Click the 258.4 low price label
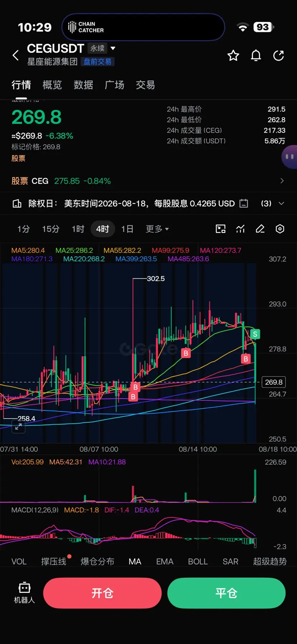Screen dimensions: 297x644 point(26,418)
